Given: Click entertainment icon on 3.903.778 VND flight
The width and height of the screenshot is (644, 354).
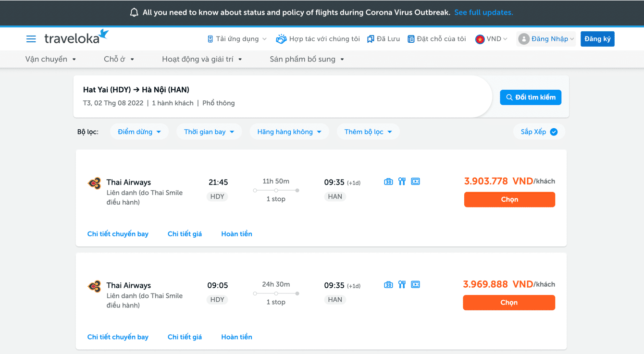Looking at the screenshot, I should [x=415, y=182].
